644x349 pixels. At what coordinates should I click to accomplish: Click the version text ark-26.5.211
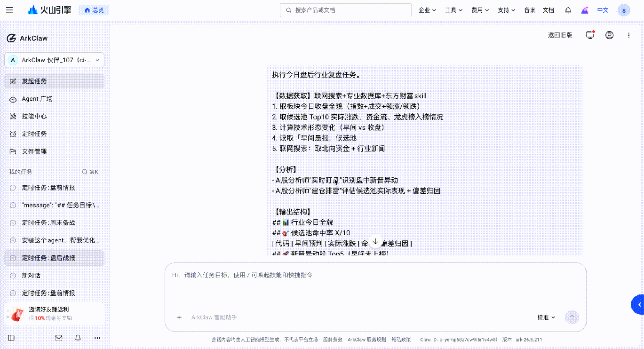coord(522,340)
